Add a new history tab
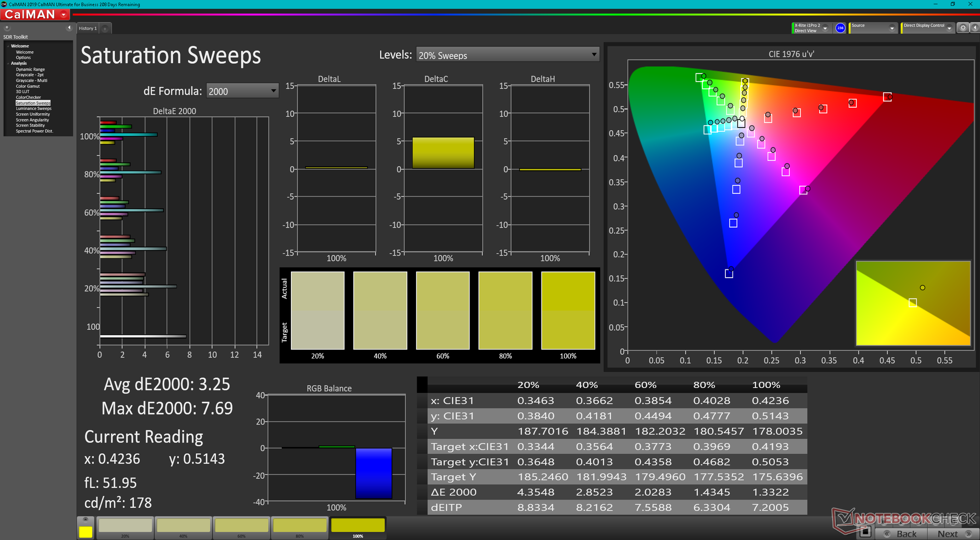Image resolution: width=980 pixels, height=540 pixels. pos(105,29)
